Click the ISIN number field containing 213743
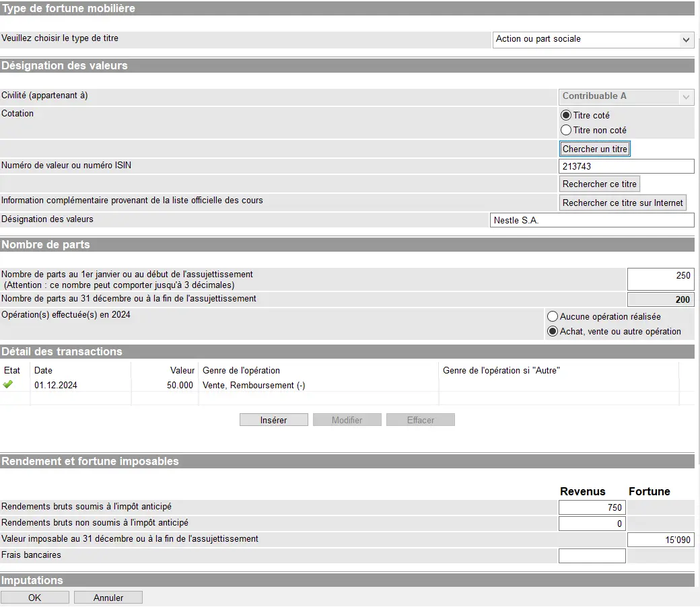Viewport: 700px width, 607px height. coord(626,166)
